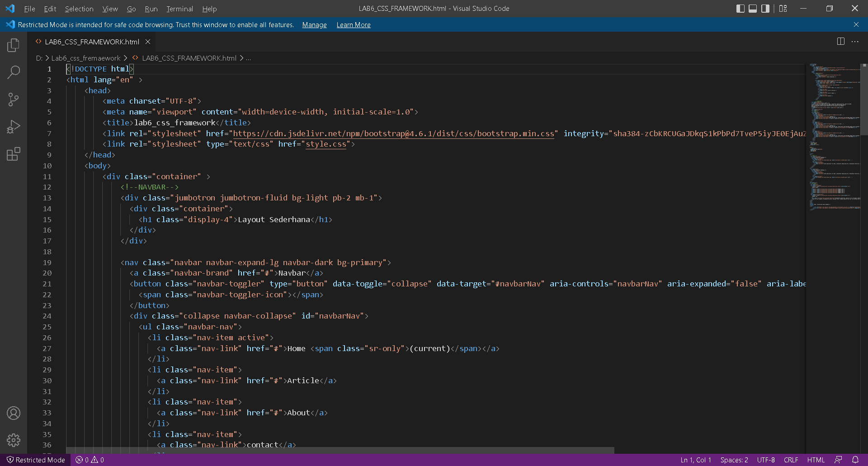Toggle the Panel visibility
Image resolution: width=868 pixels, height=466 pixels.
[x=753, y=8]
